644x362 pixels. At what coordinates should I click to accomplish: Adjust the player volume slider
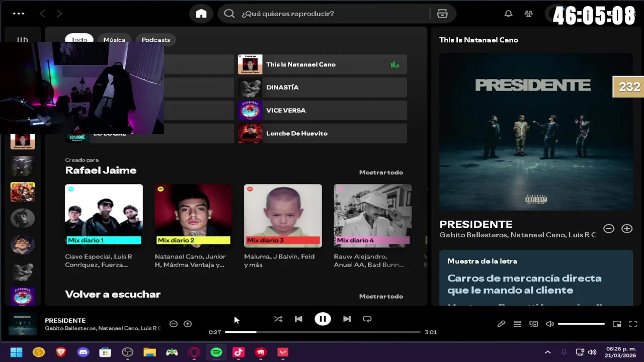pos(581,324)
